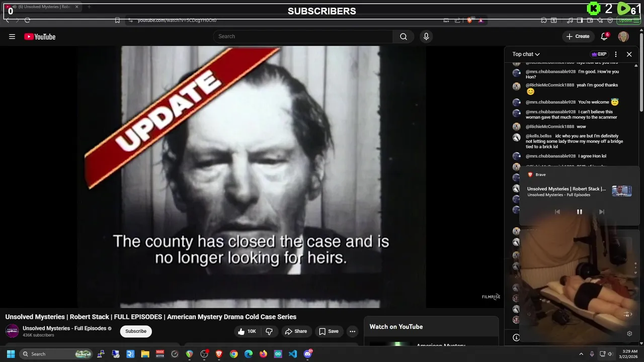This screenshot has width=644, height=362.
Task: Click inside the YouTube Search field
Action: tap(303, 36)
